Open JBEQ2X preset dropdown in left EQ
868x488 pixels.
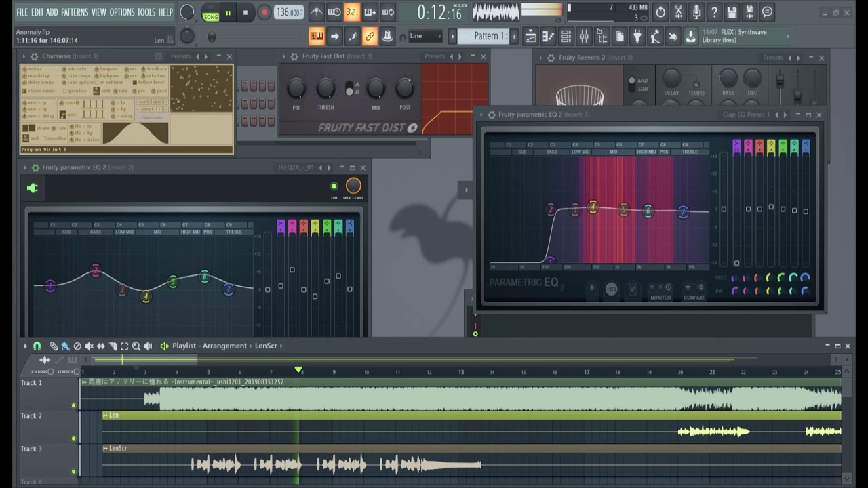296,167
